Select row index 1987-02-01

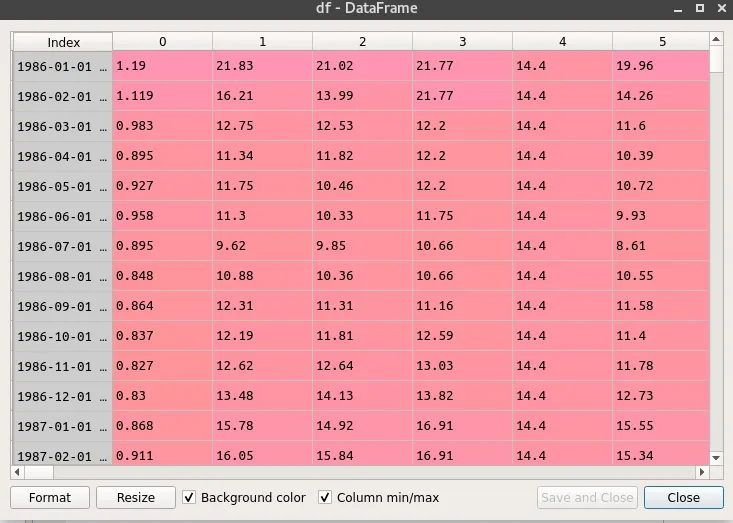click(63, 453)
